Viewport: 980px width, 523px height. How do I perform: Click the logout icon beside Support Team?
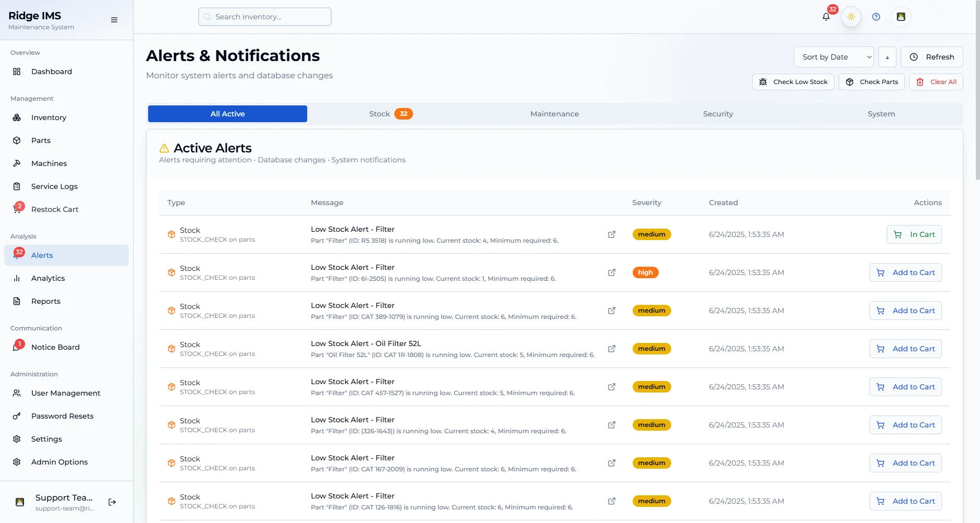(x=112, y=502)
